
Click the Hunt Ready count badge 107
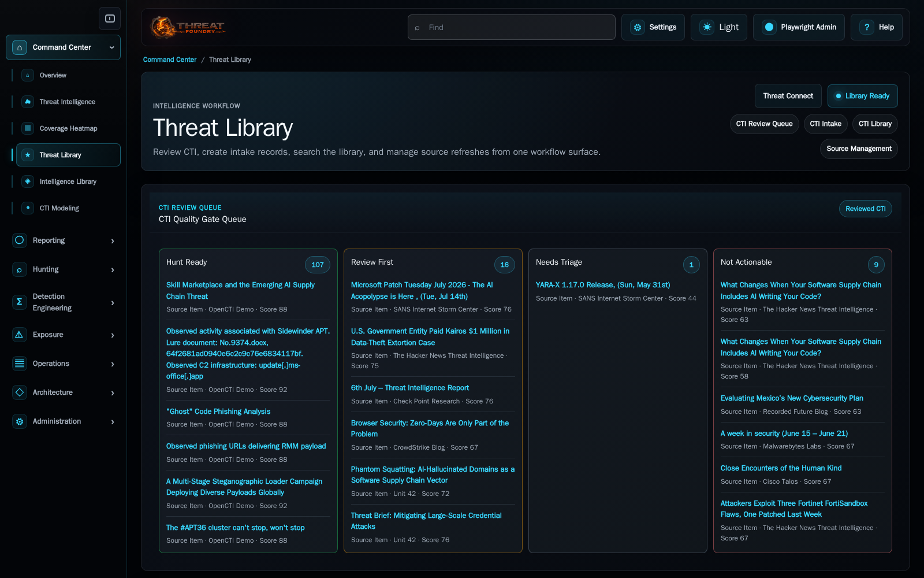click(x=318, y=265)
